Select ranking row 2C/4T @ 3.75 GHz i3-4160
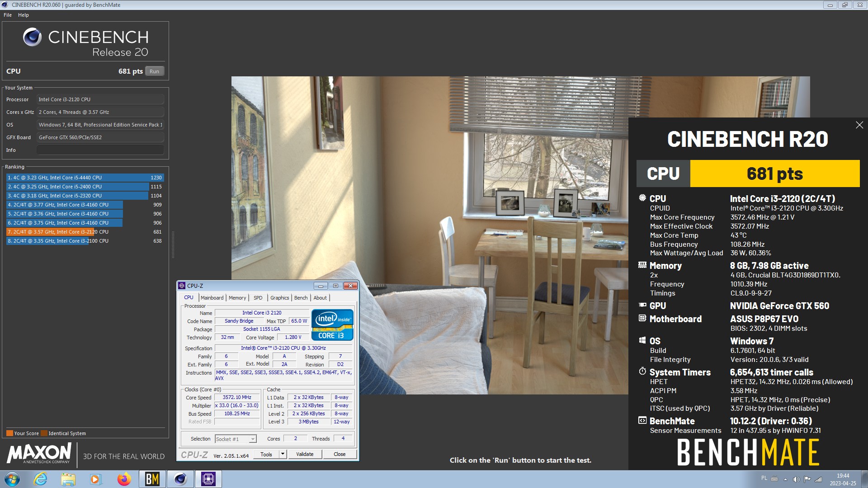The width and height of the screenshot is (868, 488). [85, 223]
